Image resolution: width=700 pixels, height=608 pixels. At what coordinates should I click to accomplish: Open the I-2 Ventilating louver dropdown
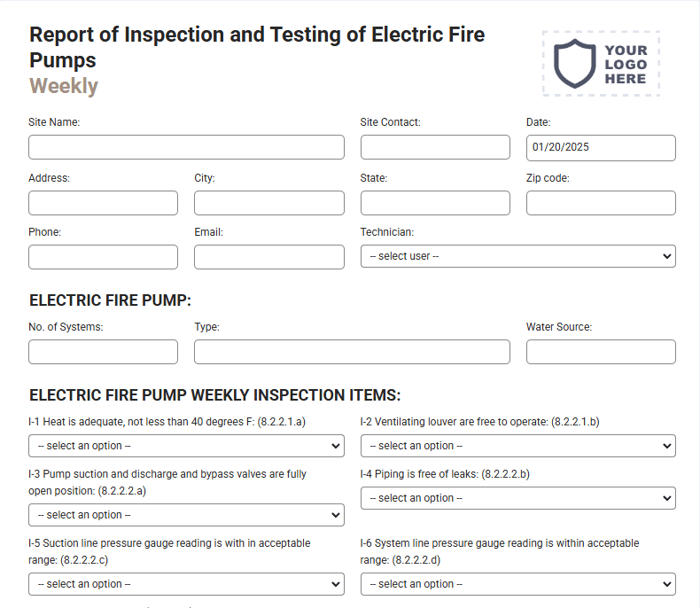[517, 446]
